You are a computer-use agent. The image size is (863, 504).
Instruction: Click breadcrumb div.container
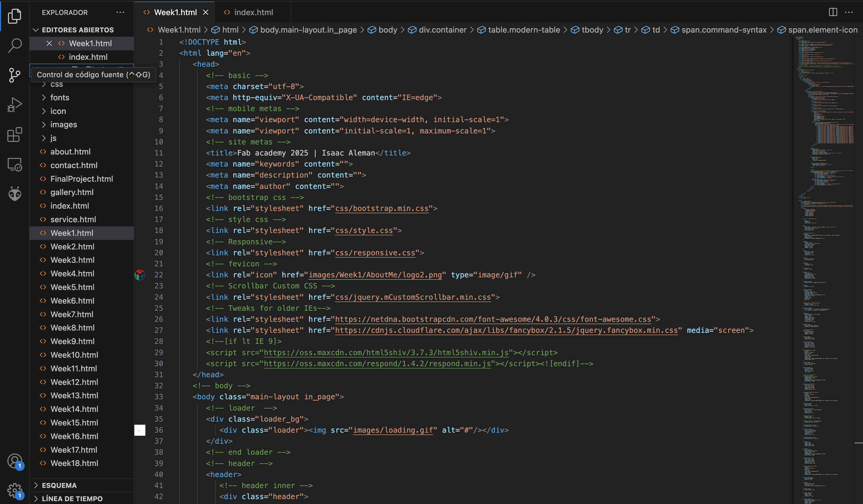tap(437, 30)
